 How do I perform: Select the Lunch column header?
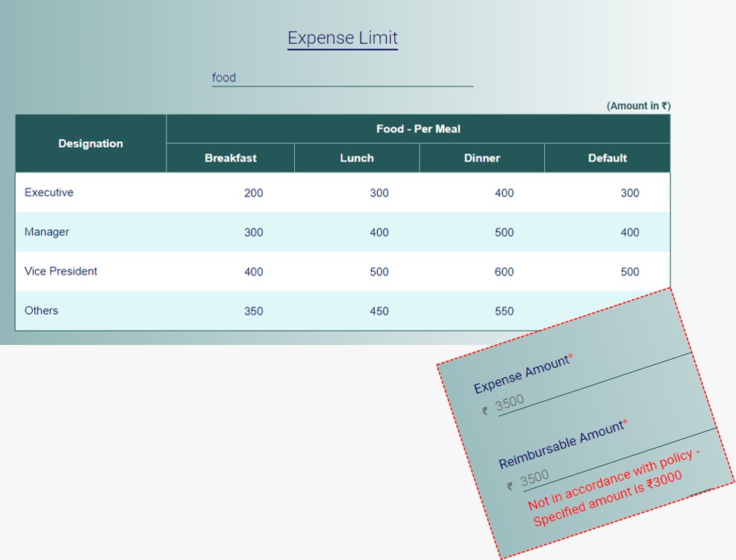357,158
